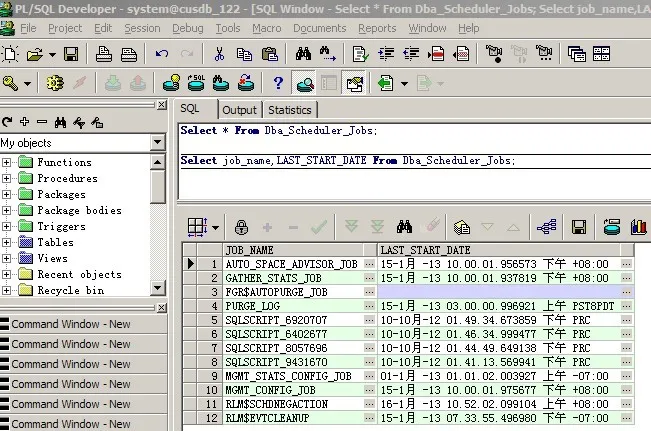Image resolution: width=651 pixels, height=431 pixels.
Task: Click the chart icon in result grid toolbar
Action: (x=638, y=227)
